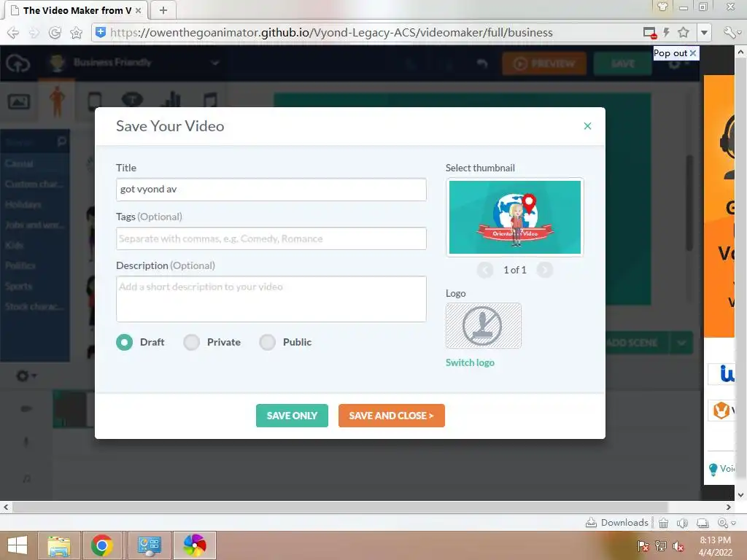Select the Custom characters category

point(34,184)
